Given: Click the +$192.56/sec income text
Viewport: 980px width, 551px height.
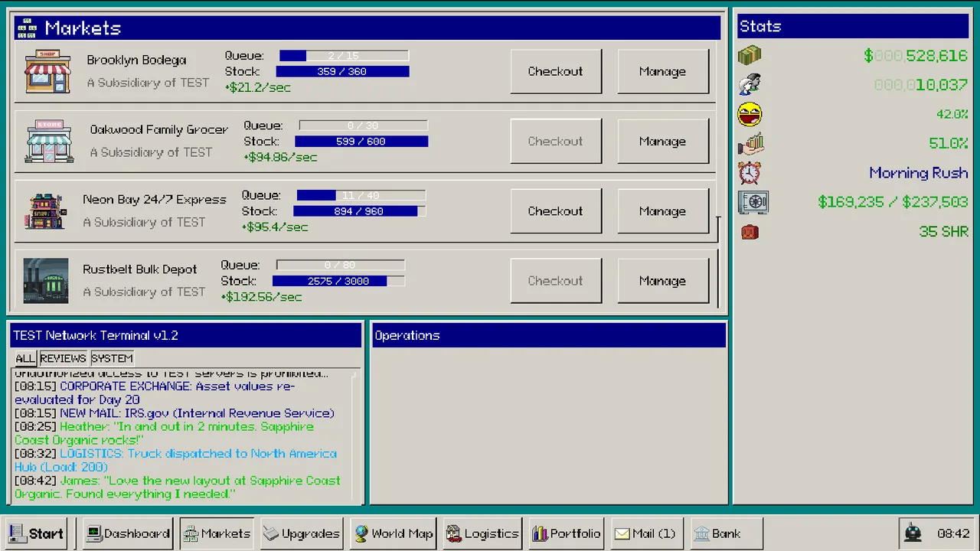Looking at the screenshot, I should pyautogui.click(x=261, y=297).
